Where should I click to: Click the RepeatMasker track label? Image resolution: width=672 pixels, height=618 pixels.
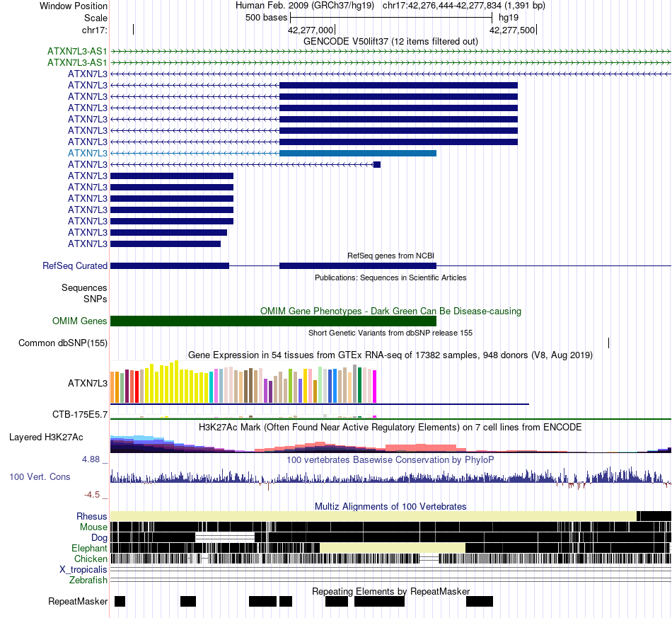[x=78, y=601]
